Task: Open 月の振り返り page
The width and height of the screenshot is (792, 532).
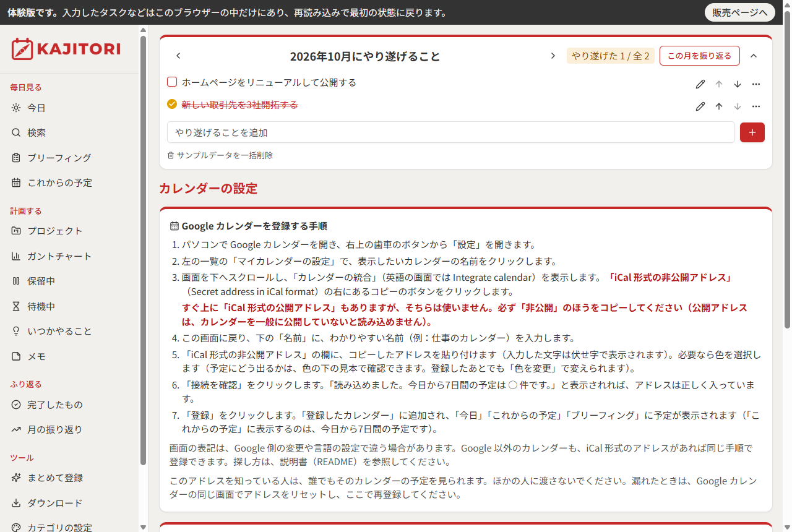Action: pyautogui.click(x=54, y=429)
